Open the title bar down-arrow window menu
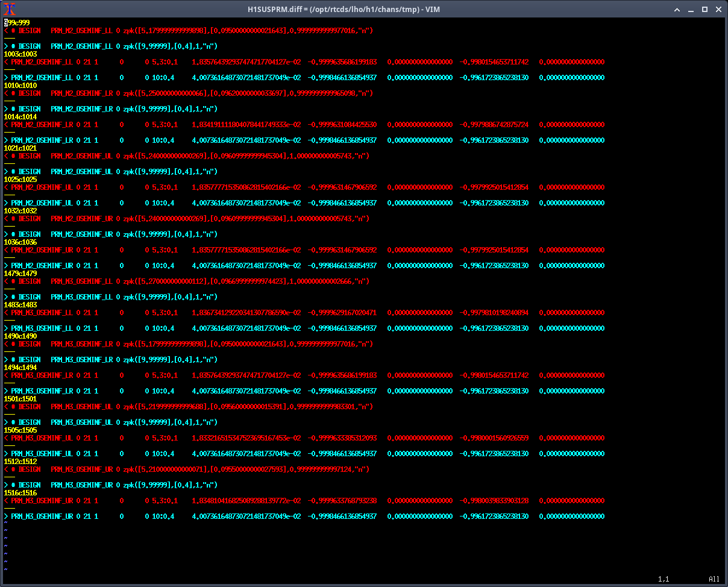Image resolution: width=728 pixels, height=587 pixels. 678,9
